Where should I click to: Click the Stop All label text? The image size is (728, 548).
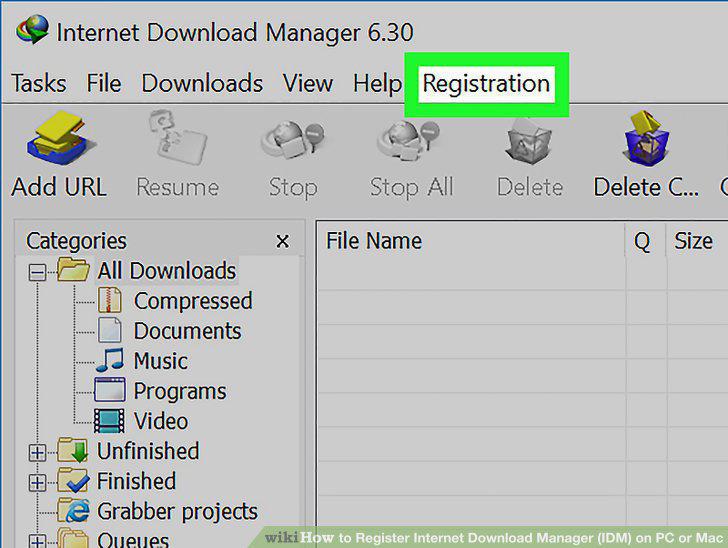point(411,188)
